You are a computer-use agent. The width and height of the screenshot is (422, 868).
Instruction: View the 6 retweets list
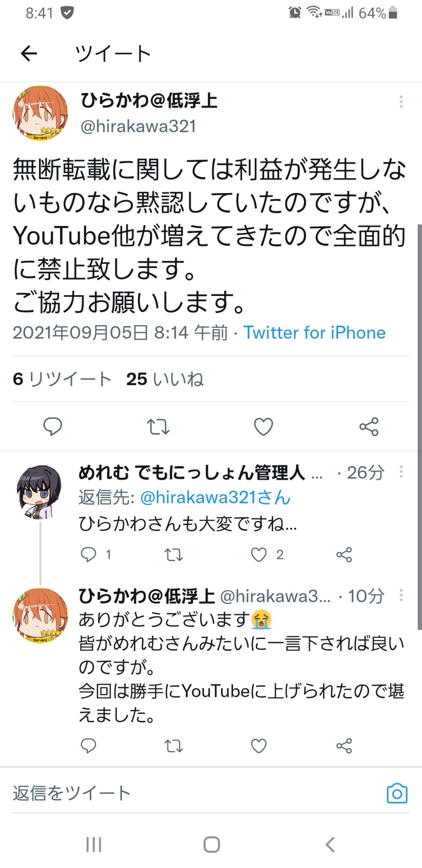(62, 379)
